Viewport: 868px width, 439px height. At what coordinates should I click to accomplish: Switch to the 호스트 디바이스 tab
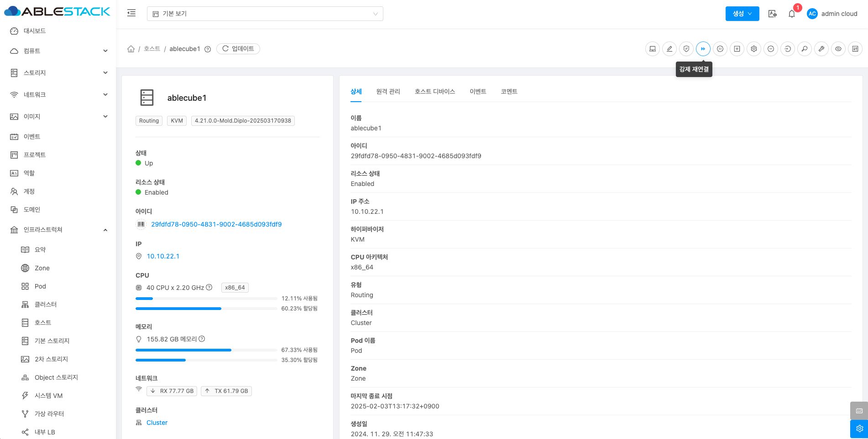[x=434, y=92]
